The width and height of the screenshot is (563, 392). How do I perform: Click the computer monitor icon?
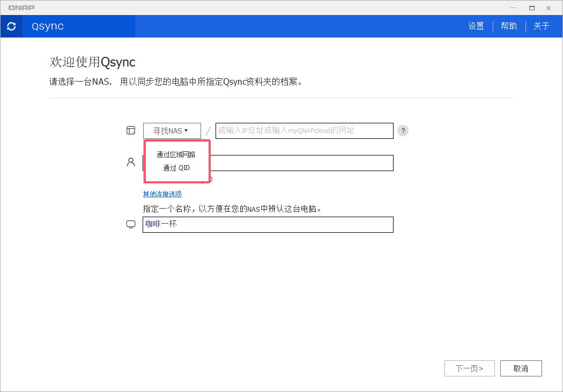click(x=131, y=224)
